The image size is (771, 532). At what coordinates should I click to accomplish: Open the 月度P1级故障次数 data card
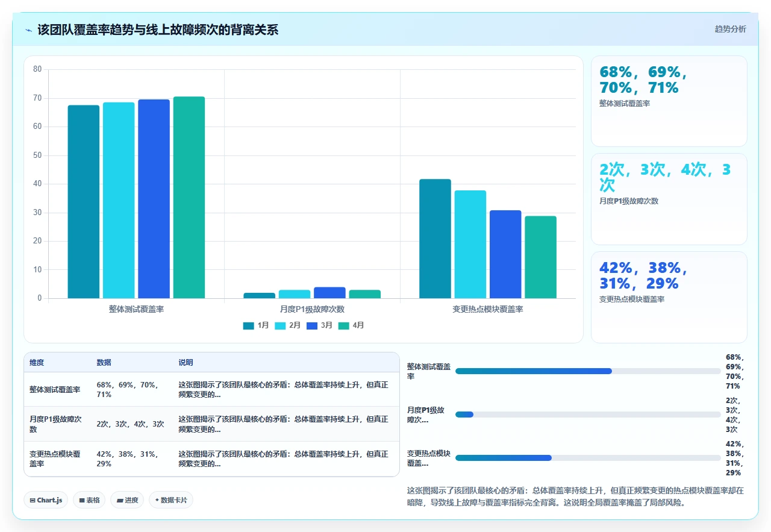pyautogui.click(x=669, y=199)
